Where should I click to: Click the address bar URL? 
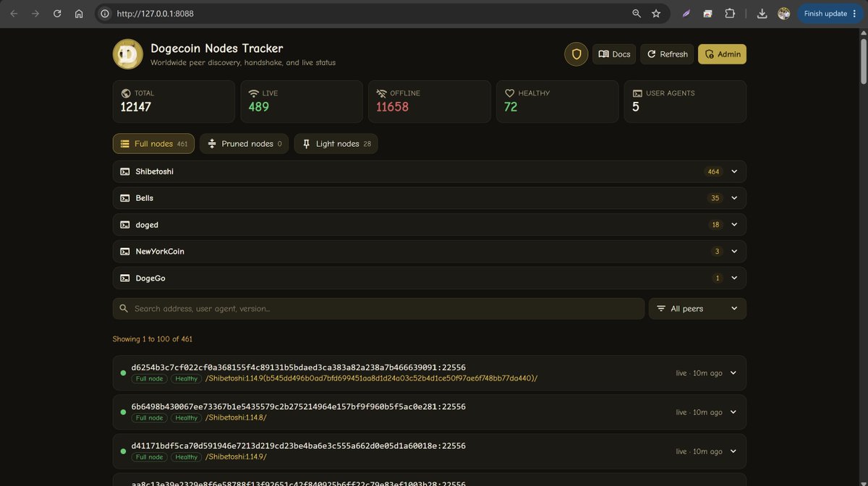coord(156,14)
